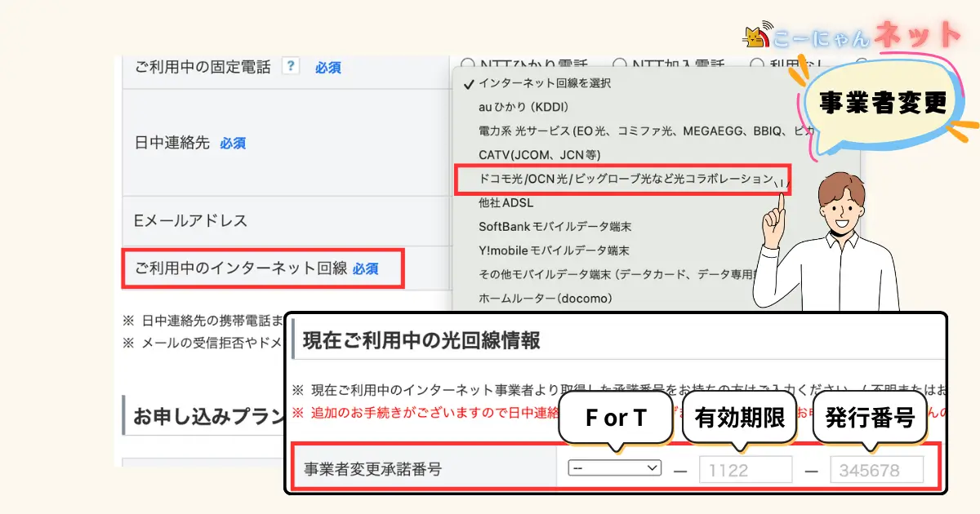Click the Eメールアドレス label
Viewport: 980px width, 514px height.
(x=190, y=221)
